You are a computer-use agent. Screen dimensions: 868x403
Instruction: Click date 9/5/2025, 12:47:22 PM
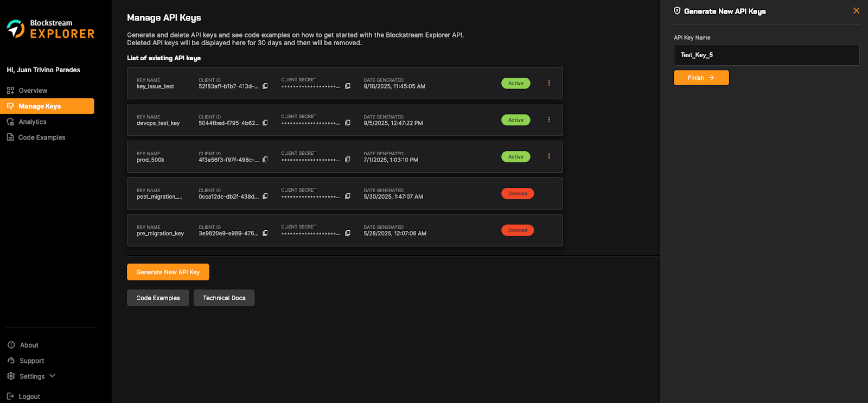(393, 123)
